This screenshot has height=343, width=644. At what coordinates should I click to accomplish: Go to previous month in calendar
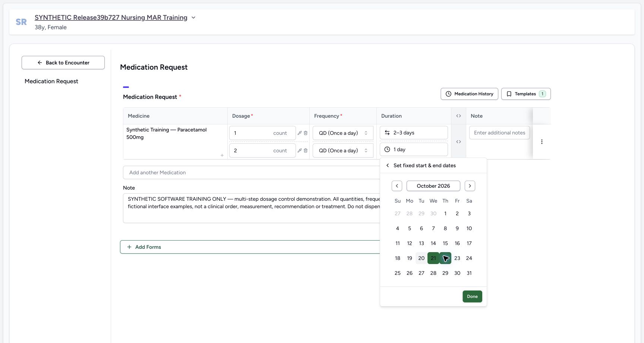point(397,186)
